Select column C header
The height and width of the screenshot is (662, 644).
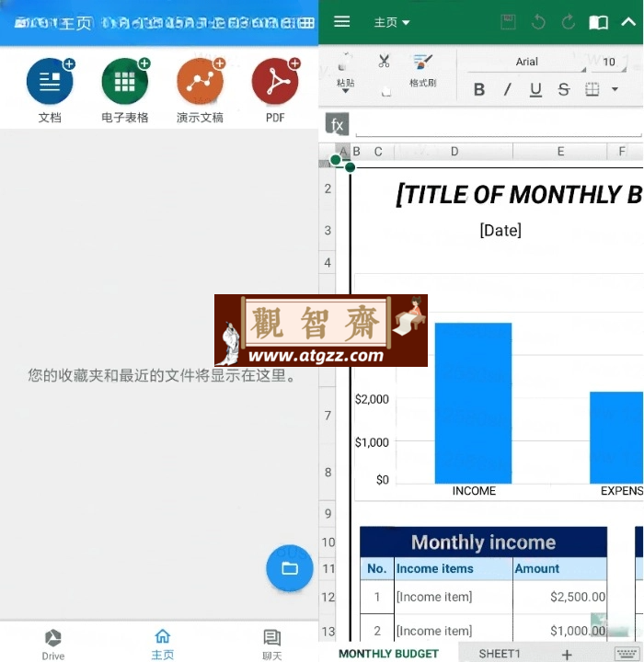coord(378,151)
